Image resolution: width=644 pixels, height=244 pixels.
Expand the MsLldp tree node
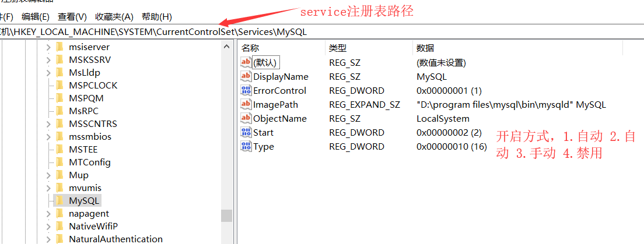point(48,73)
